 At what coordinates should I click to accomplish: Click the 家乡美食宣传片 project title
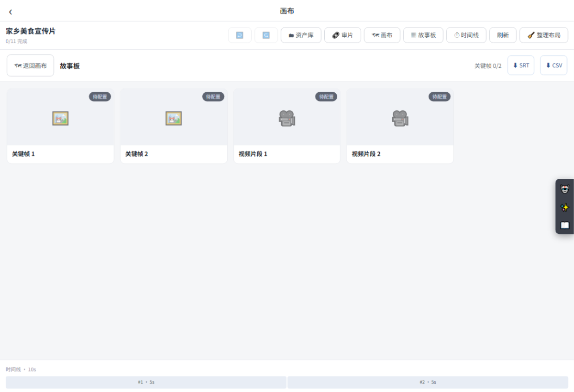pyautogui.click(x=31, y=31)
